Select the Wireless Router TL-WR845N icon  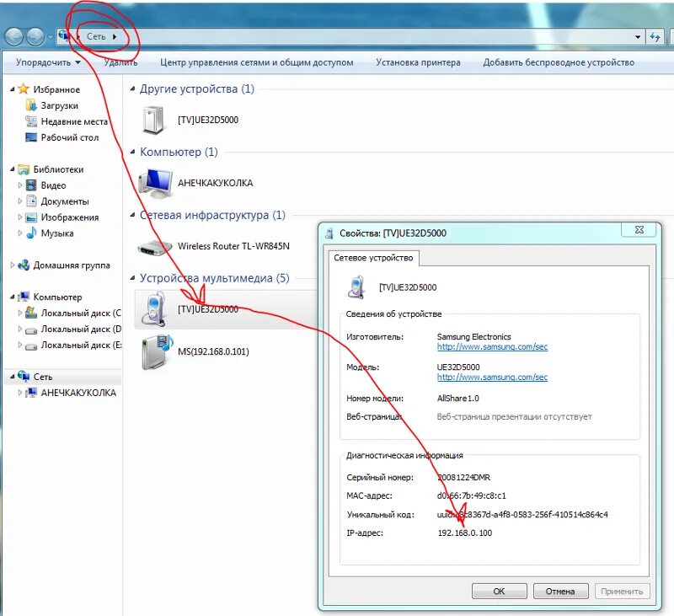155,246
